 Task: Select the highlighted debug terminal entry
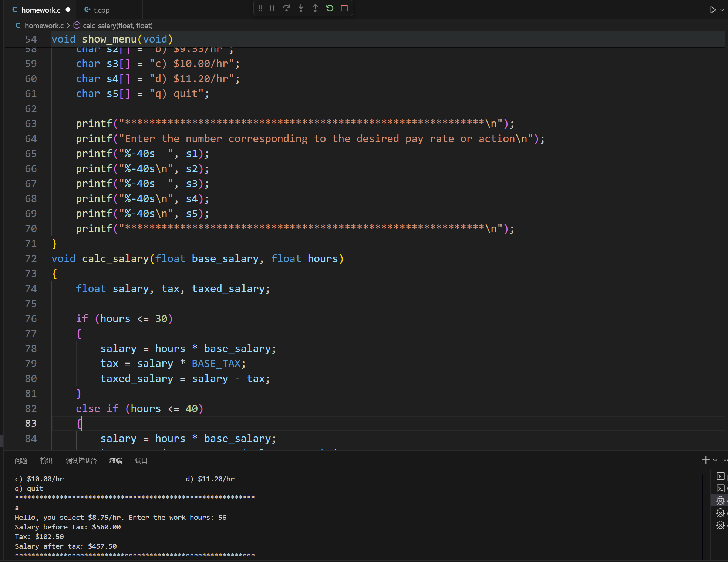point(720,501)
